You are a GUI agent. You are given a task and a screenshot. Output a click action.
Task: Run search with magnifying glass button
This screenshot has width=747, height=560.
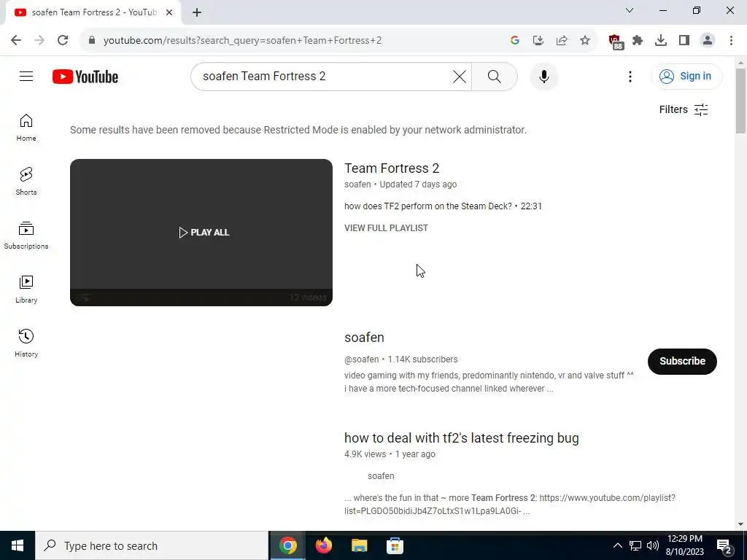(x=494, y=76)
